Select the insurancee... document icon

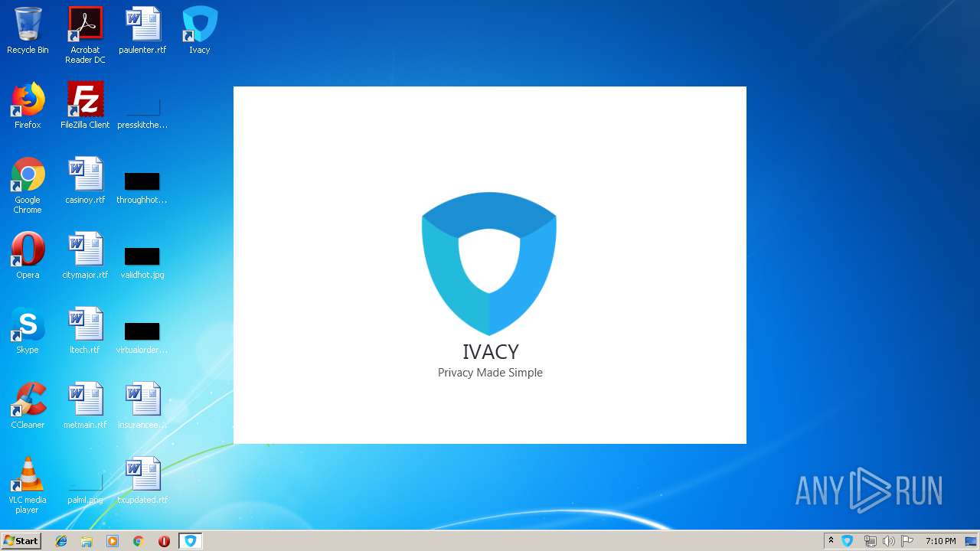[142, 406]
